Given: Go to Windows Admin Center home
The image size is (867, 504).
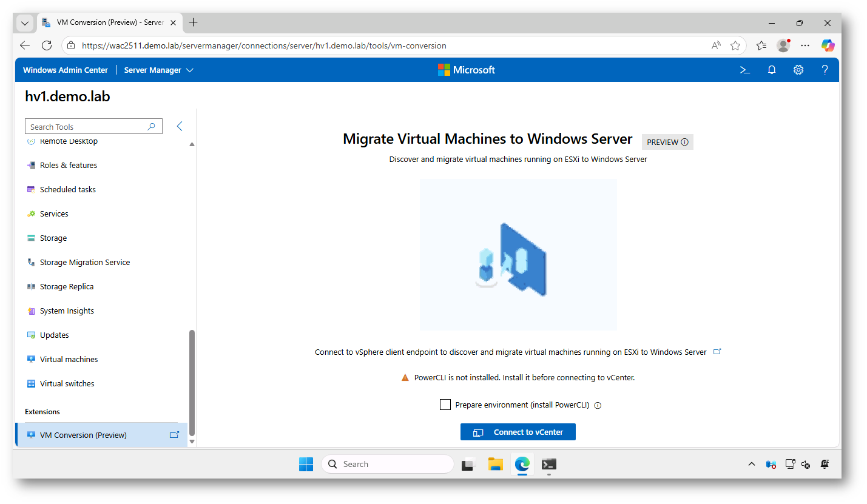Looking at the screenshot, I should coord(66,70).
